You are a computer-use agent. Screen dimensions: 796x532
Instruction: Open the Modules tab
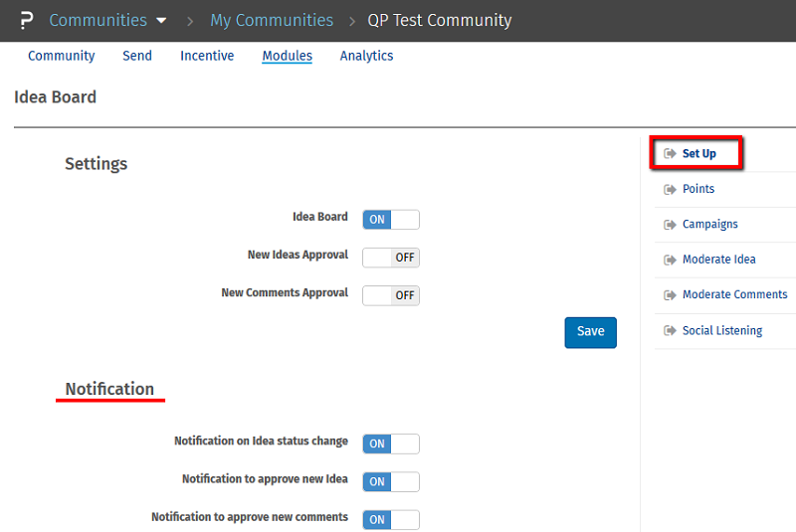[287, 56]
